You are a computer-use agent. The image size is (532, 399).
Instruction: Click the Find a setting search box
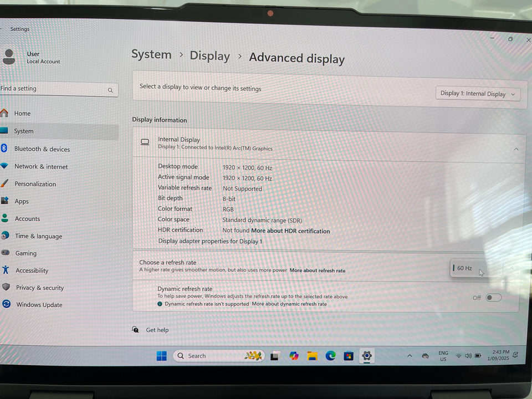[55, 89]
